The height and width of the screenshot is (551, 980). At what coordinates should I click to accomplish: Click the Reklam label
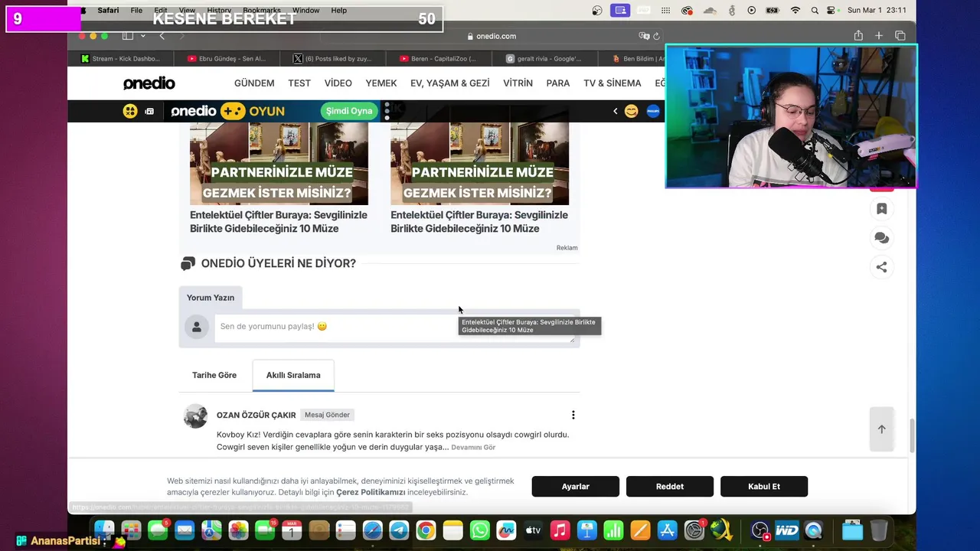(x=567, y=248)
